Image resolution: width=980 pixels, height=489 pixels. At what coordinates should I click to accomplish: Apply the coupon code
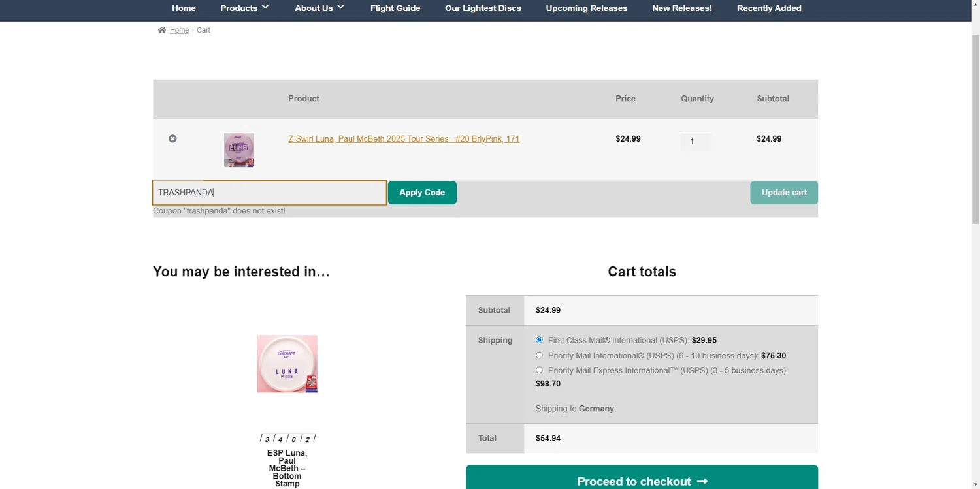coord(422,193)
